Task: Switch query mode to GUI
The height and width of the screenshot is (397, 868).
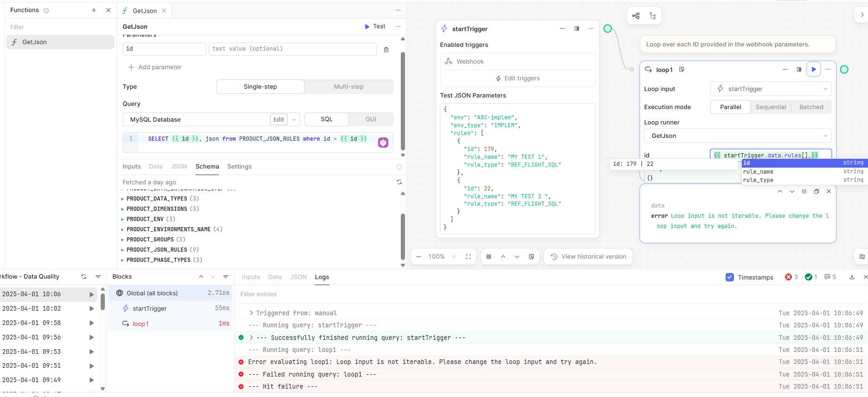Action: click(x=371, y=119)
